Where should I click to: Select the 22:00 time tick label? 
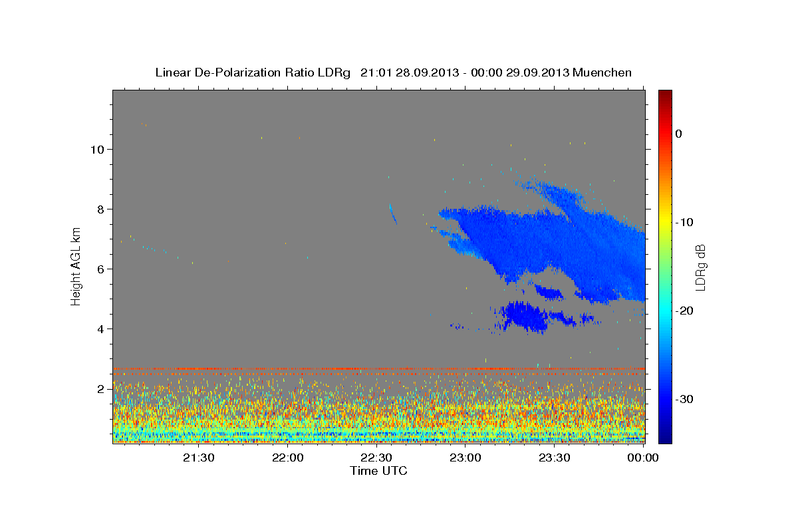pos(287,458)
